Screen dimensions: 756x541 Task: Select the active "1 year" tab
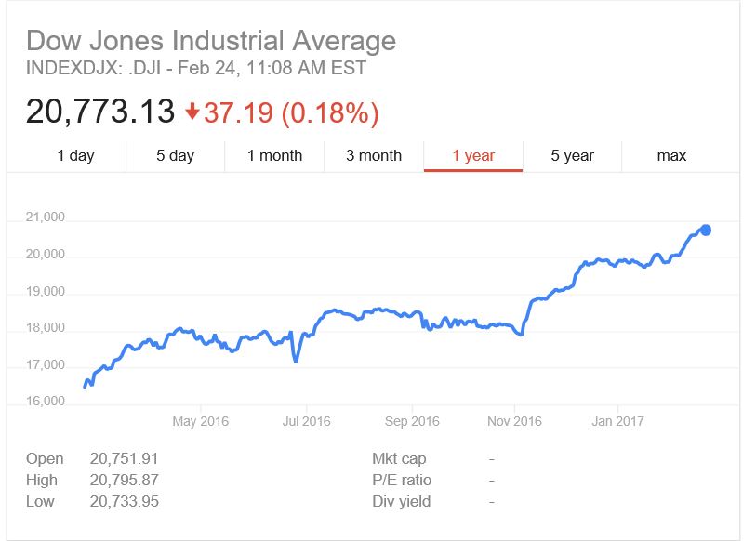[473, 155]
